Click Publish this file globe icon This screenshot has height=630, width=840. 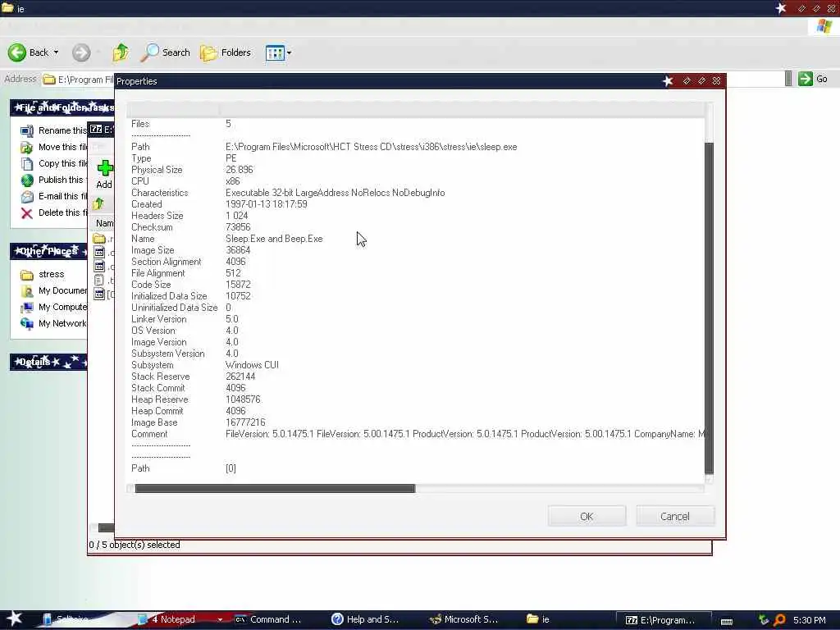pyautogui.click(x=27, y=180)
